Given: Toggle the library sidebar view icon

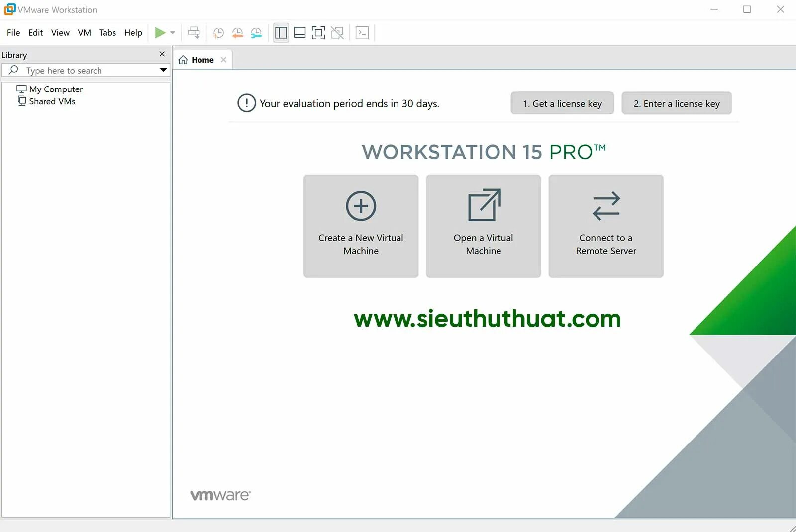Looking at the screenshot, I should (281, 33).
